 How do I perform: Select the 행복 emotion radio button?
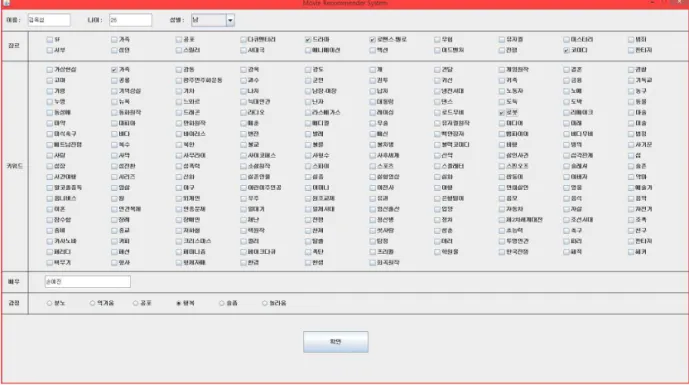coord(178,303)
